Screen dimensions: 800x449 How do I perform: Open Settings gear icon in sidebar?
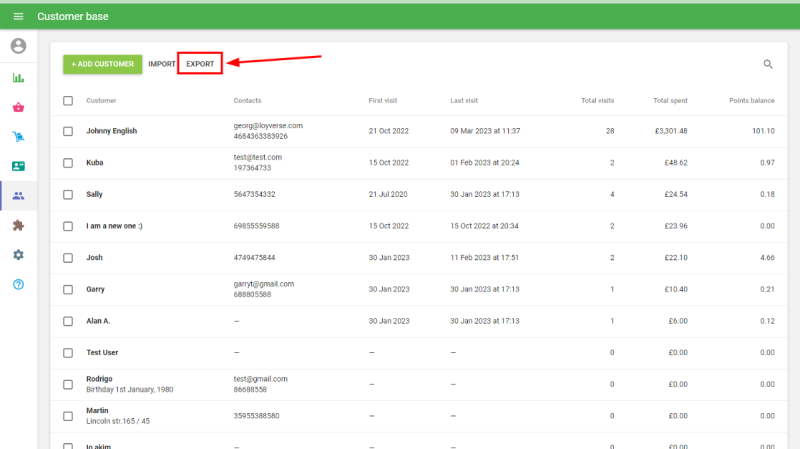click(x=18, y=255)
